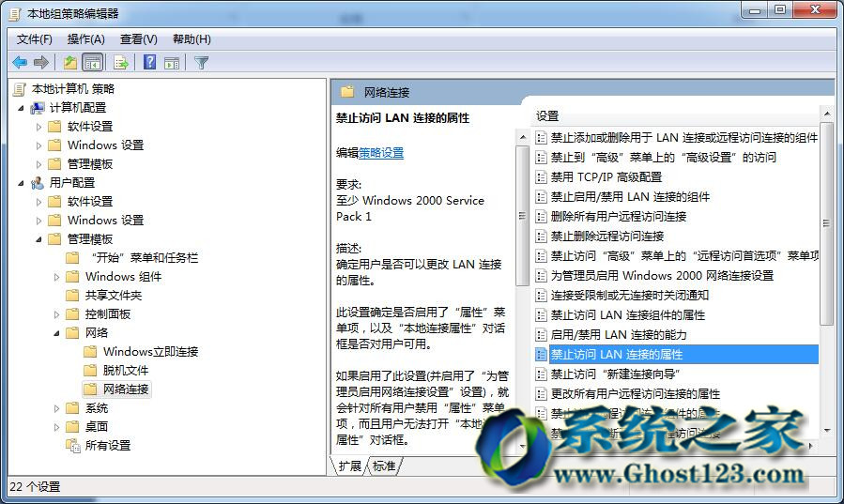Expand the 桌面 node

click(56, 428)
